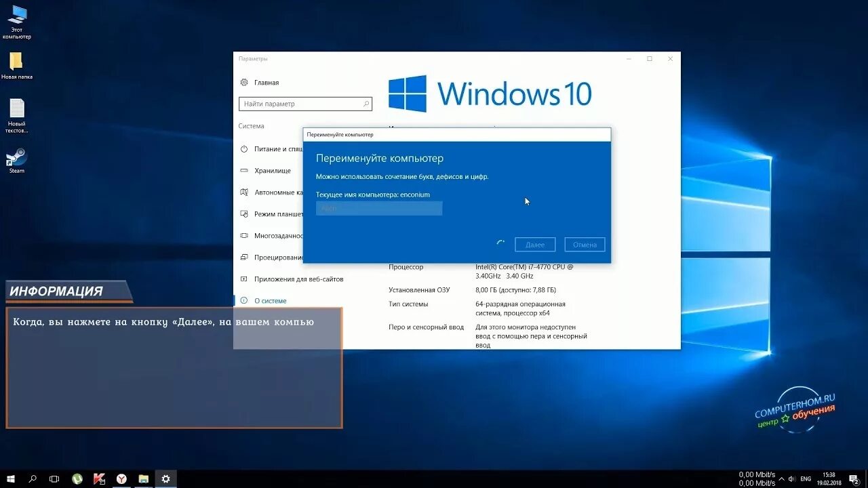Click the text Текущее имя компьютера: enconium
The height and width of the screenshot is (488, 868).
point(373,195)
